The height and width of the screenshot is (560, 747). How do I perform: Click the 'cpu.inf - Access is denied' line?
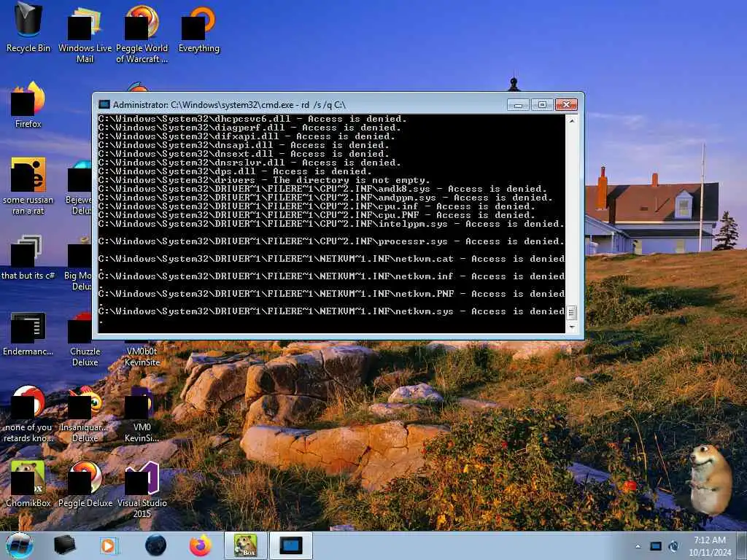click(317, 206)
